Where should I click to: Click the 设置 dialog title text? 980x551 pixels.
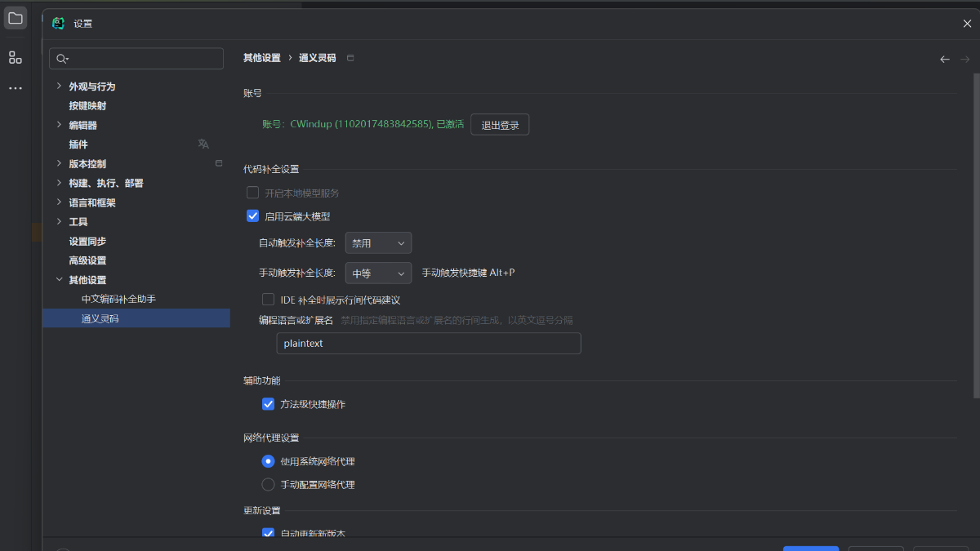click(83, 24)
